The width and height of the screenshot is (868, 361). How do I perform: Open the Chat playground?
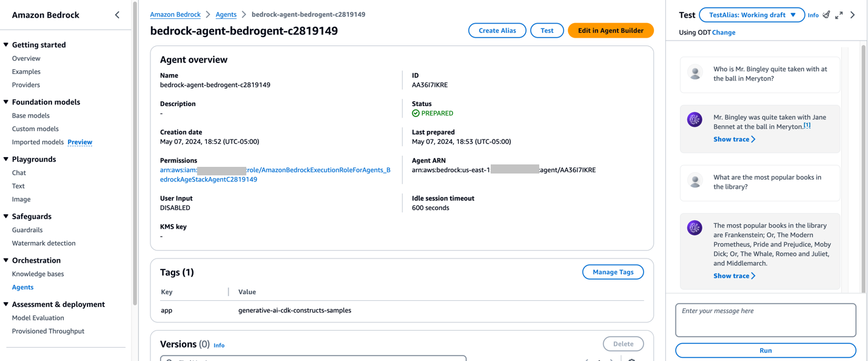click(x=19, y=173)
